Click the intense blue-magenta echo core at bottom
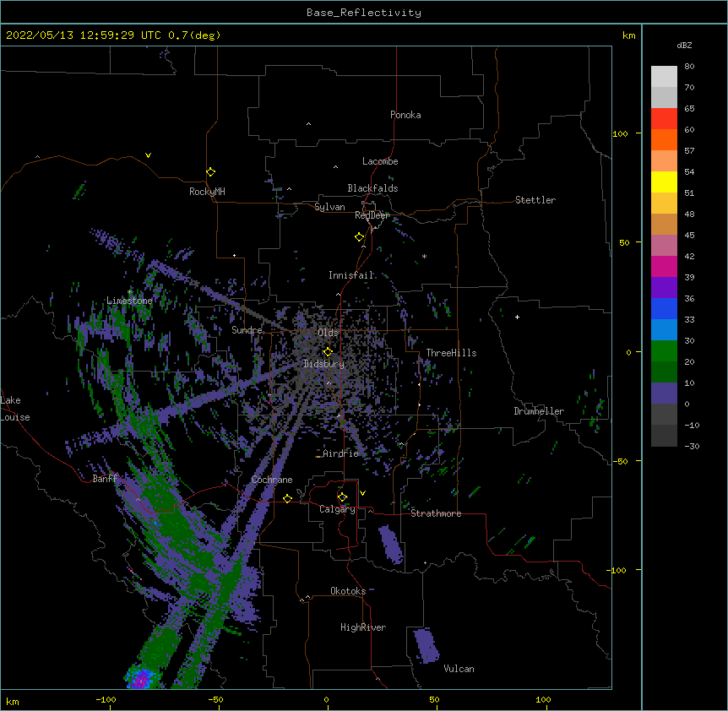 click(x=142, y=678)
